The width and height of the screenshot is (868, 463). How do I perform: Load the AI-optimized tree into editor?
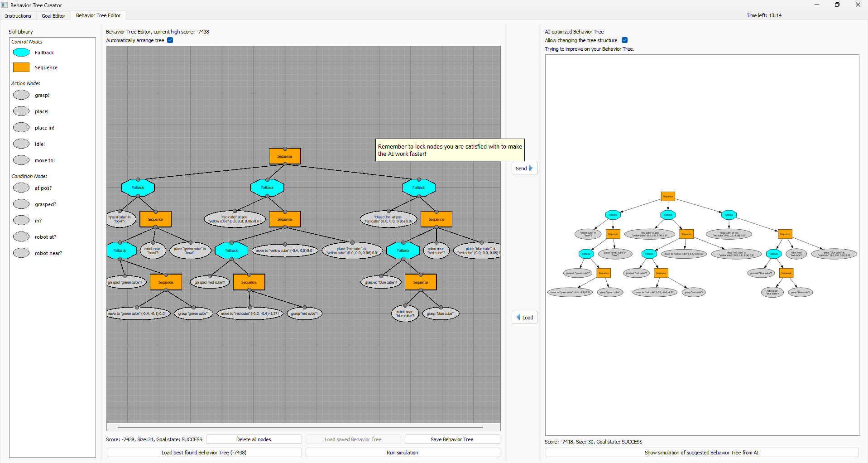pos(524,318)
